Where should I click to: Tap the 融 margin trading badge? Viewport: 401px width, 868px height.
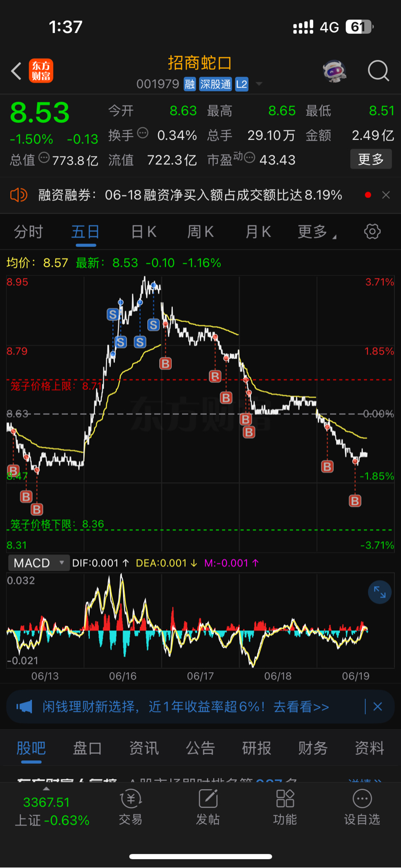(x=190, y=84)
